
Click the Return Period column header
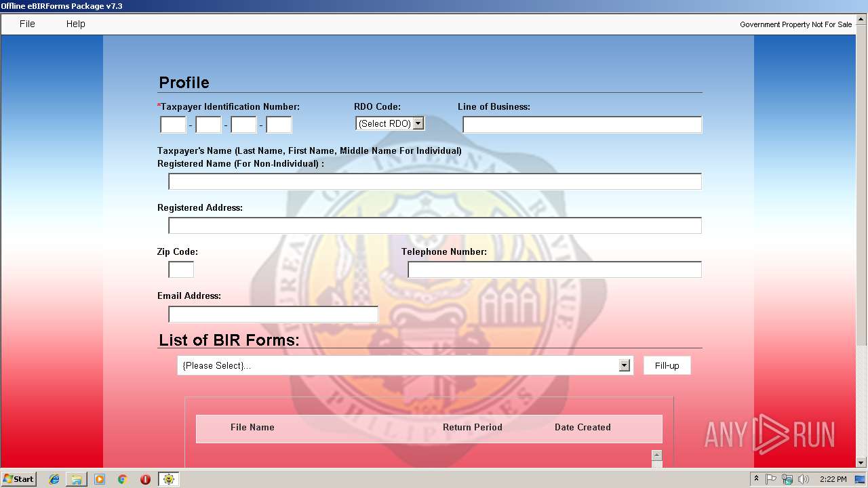pos(473,428)
